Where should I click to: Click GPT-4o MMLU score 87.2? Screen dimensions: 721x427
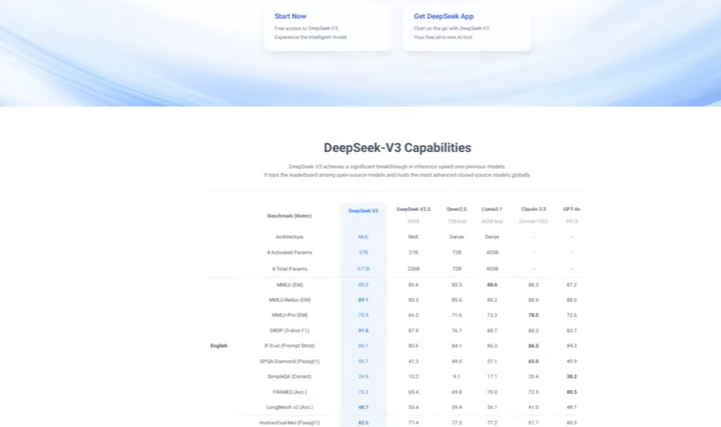(572, 285)
